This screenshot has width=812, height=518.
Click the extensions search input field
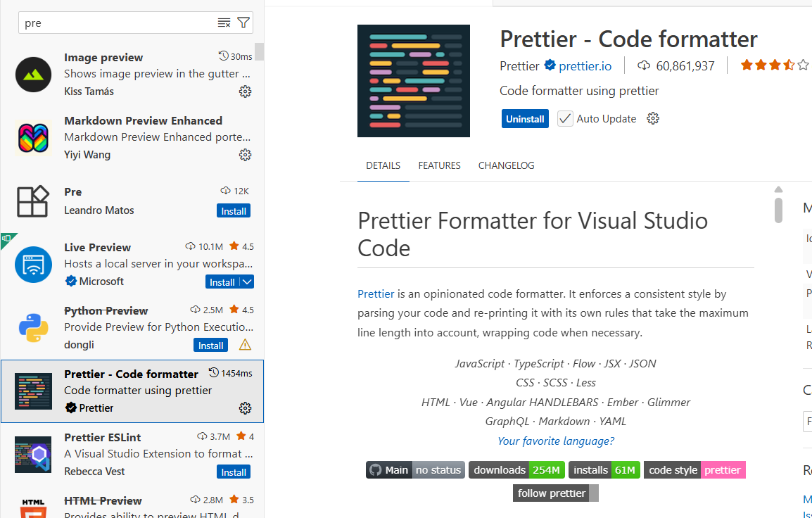coord(119,23)
